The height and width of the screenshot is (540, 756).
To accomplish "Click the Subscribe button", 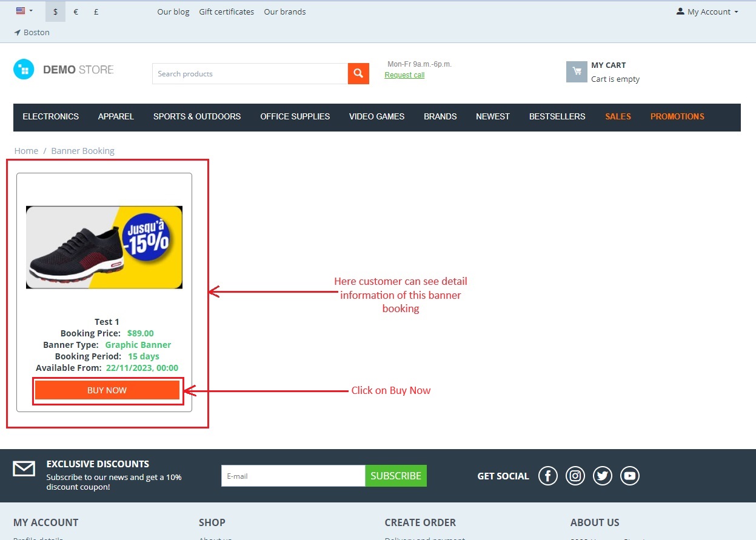I will click(x=396, y=476).
